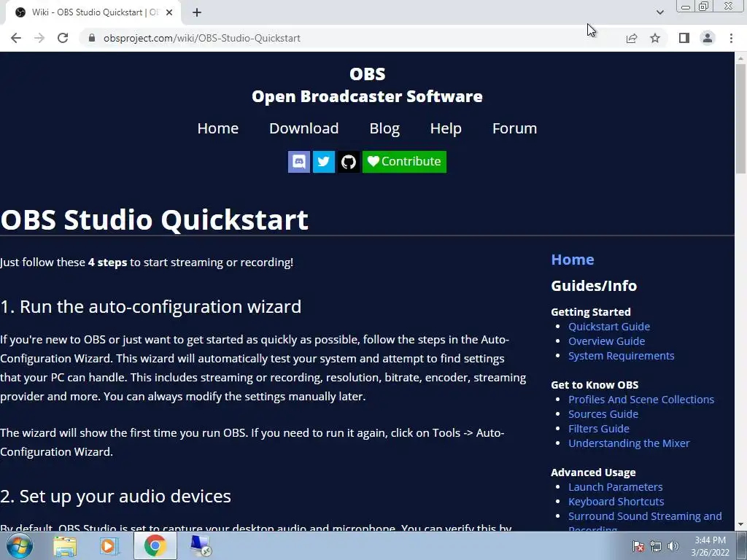The width and height of the screenshot is (747, 560).
Task: Open the browser side panel icon
Action: pos(684,38)
